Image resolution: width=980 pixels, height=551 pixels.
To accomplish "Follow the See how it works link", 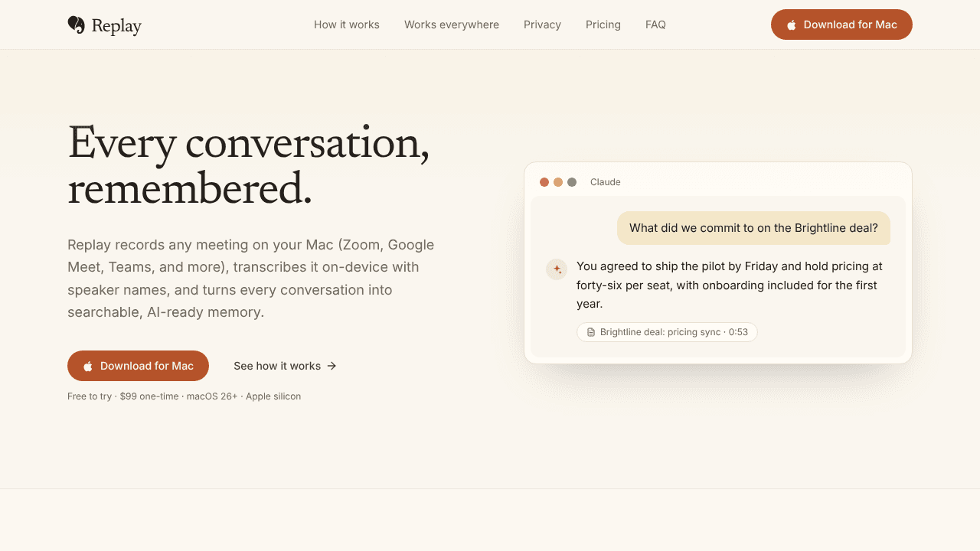I will point(285,366).
